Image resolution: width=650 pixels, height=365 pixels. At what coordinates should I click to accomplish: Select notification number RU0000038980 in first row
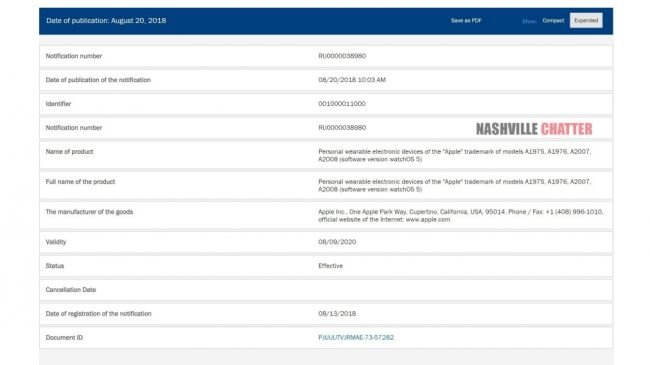(342, 56)
